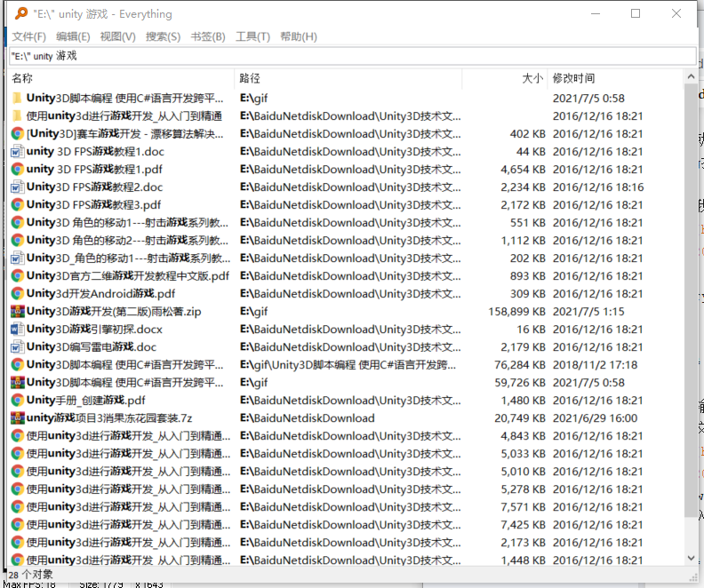
Task: Click modified date 2018/11/2 17:18
Action: point(595,365)
